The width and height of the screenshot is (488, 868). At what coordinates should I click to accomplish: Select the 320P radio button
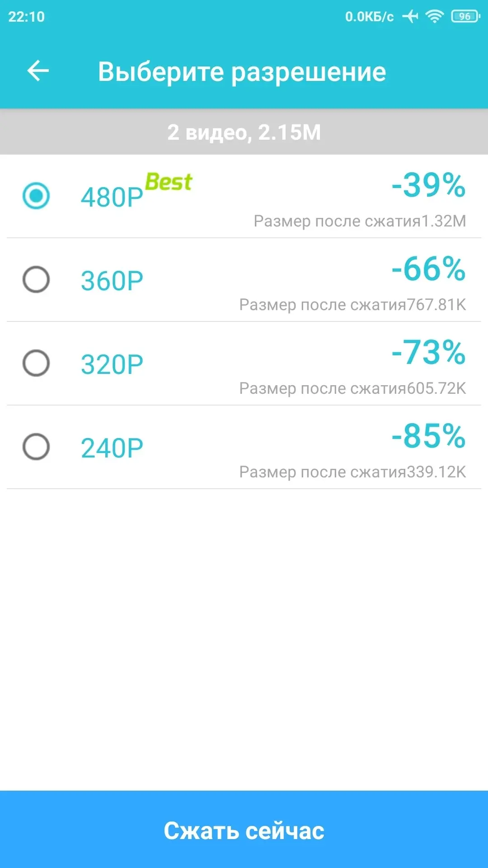pyautogui.click(x=36, y=363)
